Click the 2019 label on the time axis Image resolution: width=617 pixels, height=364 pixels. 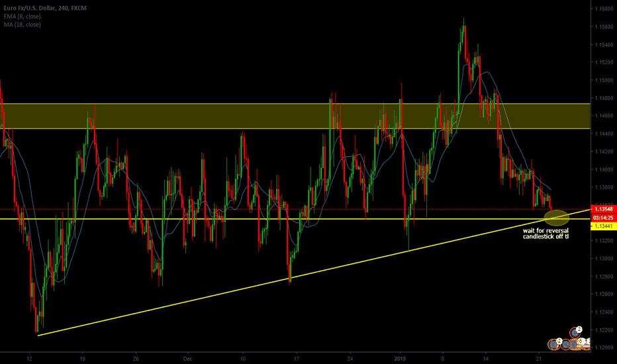point(400,359)
